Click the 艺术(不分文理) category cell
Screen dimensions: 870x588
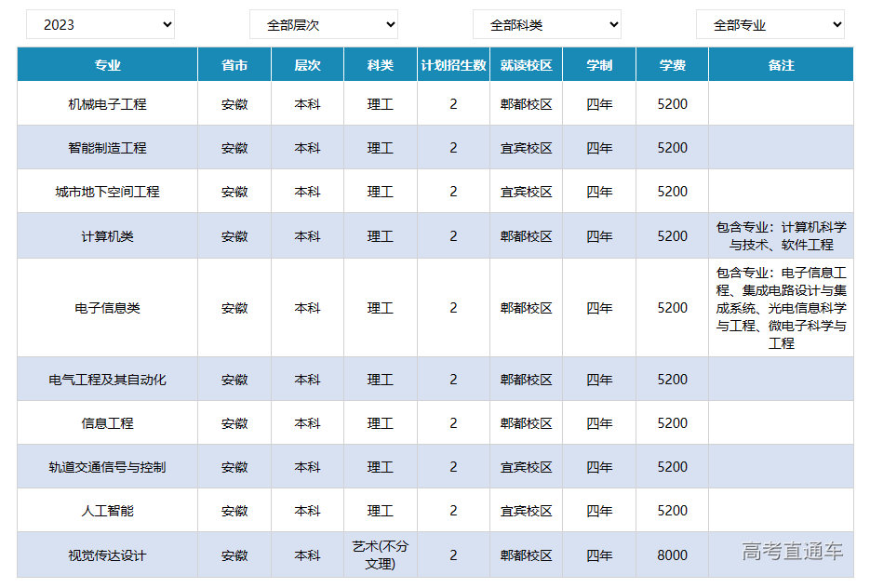tap(380, 555)
